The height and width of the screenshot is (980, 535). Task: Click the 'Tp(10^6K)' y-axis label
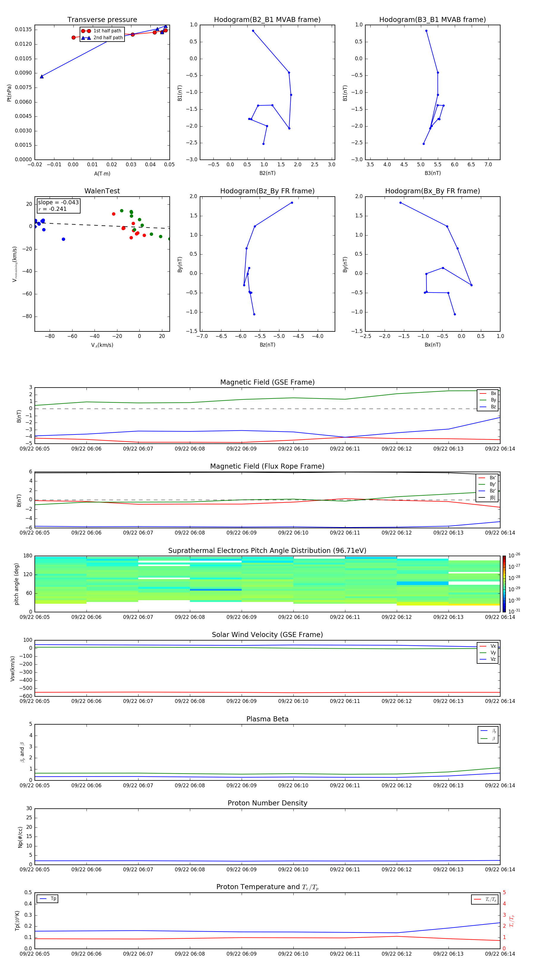point(17,921)
